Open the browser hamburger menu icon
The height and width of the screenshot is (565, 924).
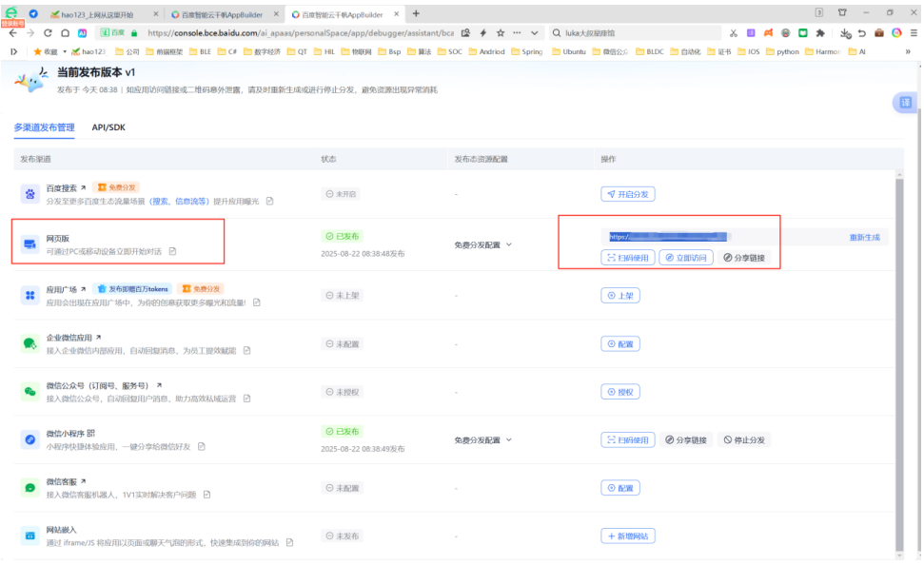tap(914, 33)
